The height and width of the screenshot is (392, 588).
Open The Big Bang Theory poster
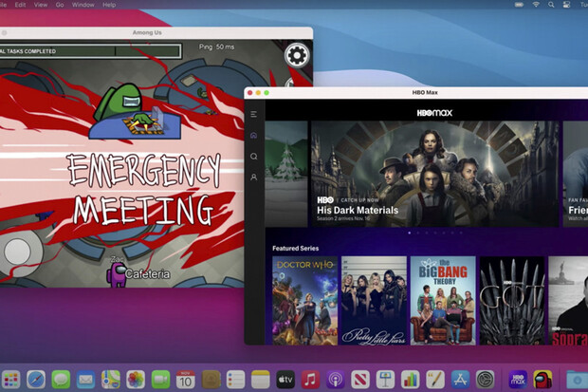point(442,300)
